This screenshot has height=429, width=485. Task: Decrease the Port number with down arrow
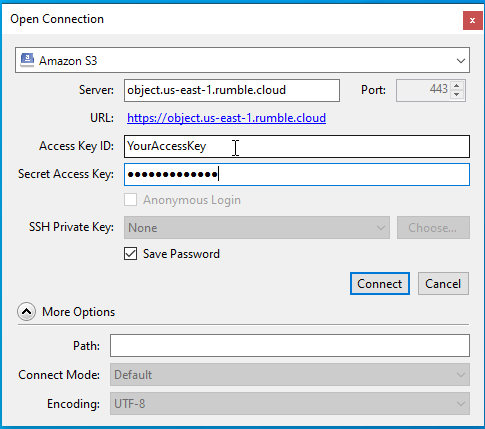457,95
